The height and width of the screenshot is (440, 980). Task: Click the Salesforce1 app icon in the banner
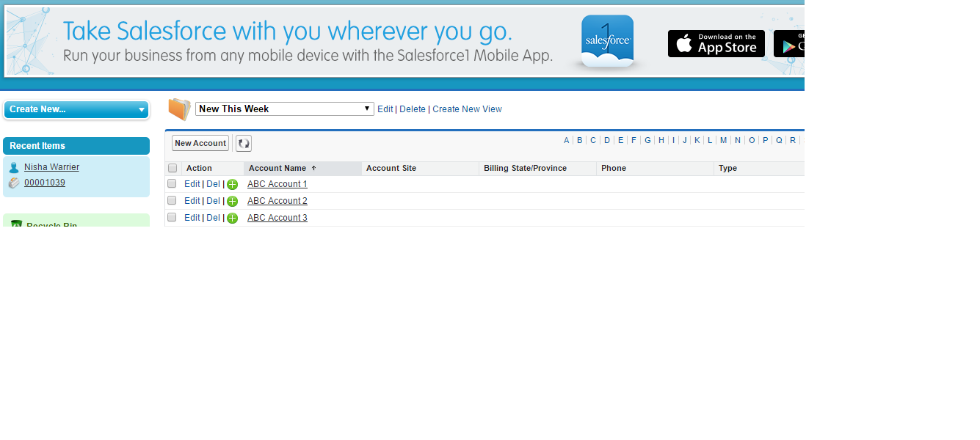click(x=607, y=42)
